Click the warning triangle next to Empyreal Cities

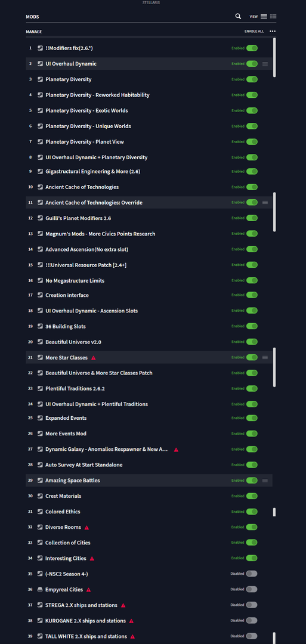tap(88, 590)
